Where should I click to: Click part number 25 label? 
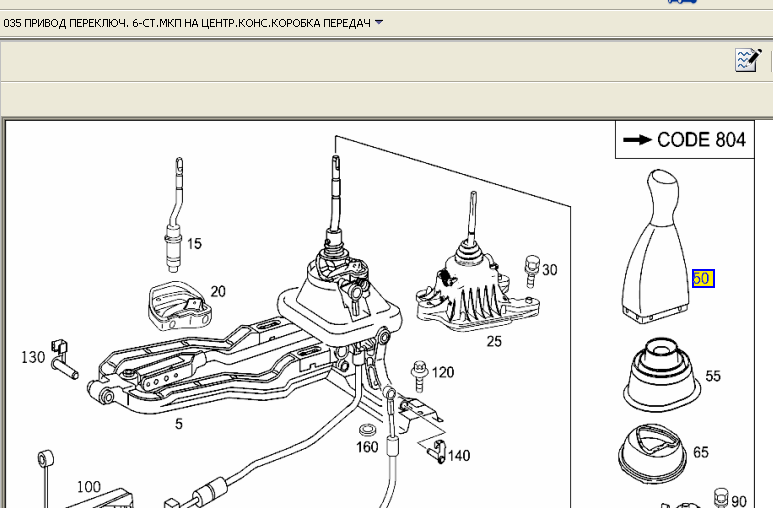493,341
